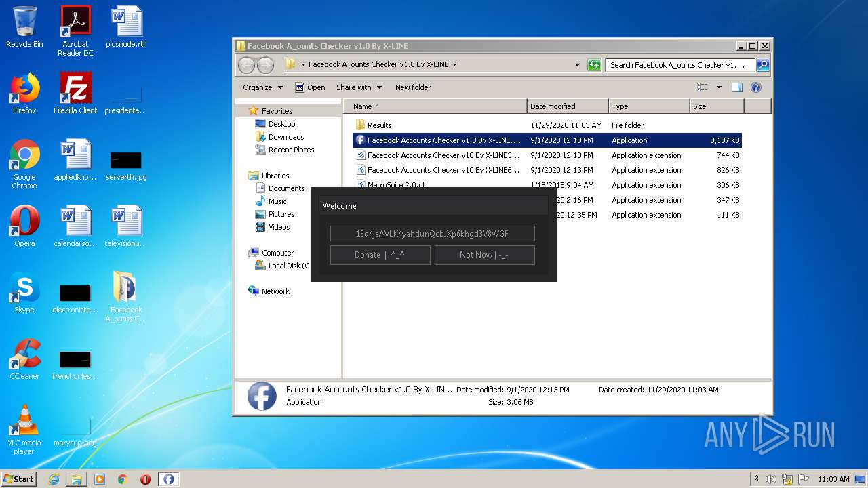Open Google Chrome desktop shortcut
Image resolution: width=868 pixels, height=488 pixels.
[24, 164]
